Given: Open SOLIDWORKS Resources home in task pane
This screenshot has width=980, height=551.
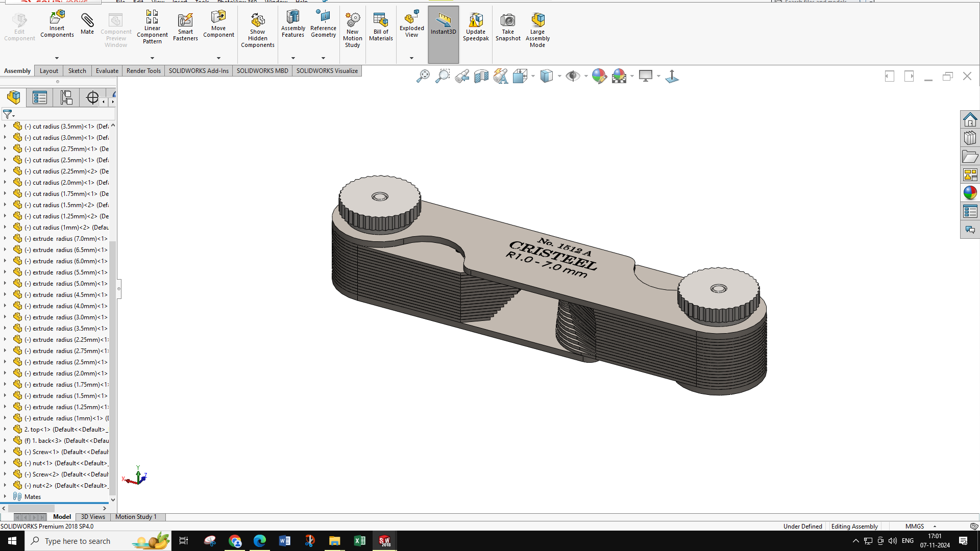Looking at the screenshot, I should (x=970, y=120).
